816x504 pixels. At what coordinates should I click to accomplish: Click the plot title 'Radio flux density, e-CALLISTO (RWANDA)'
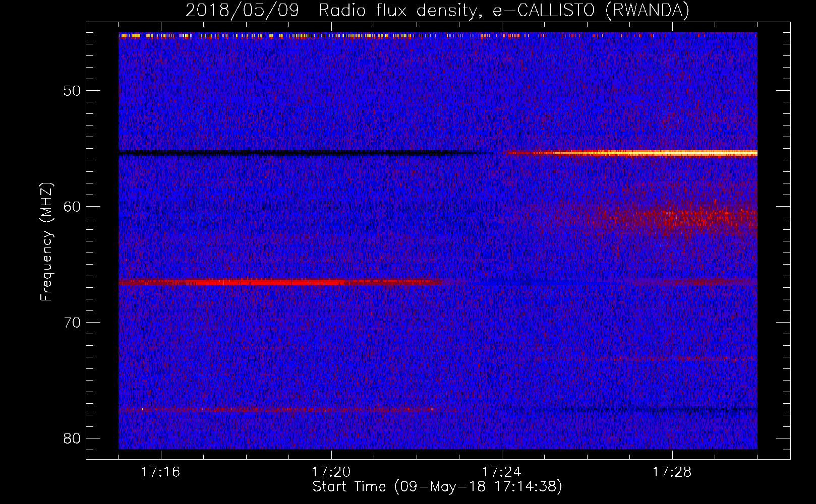504,10
